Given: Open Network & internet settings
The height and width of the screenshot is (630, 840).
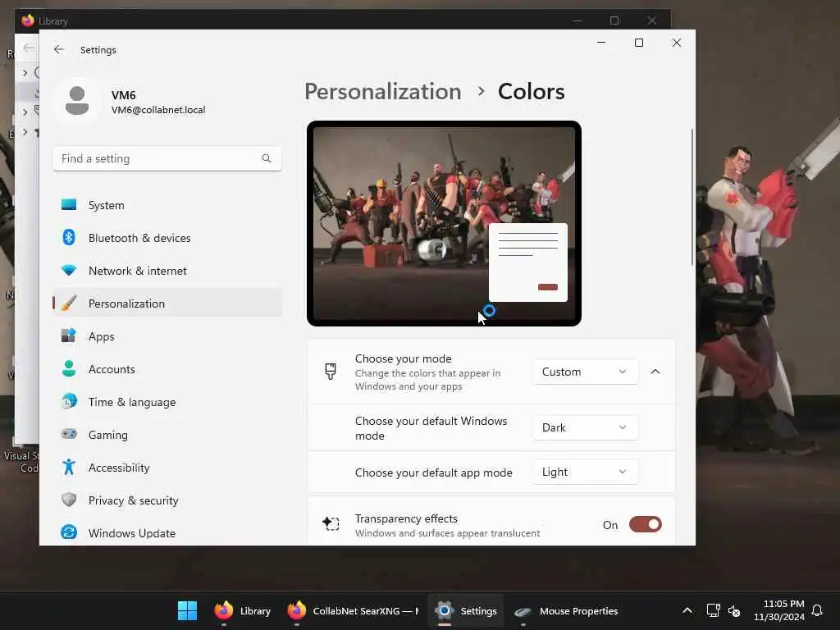Looking at the screenshot, I should [167, 271].
